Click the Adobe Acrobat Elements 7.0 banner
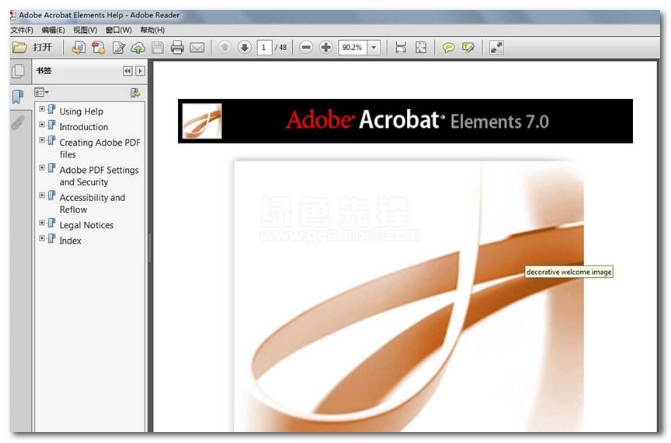Screen dimensions: 671x443 tap(405, 121)
